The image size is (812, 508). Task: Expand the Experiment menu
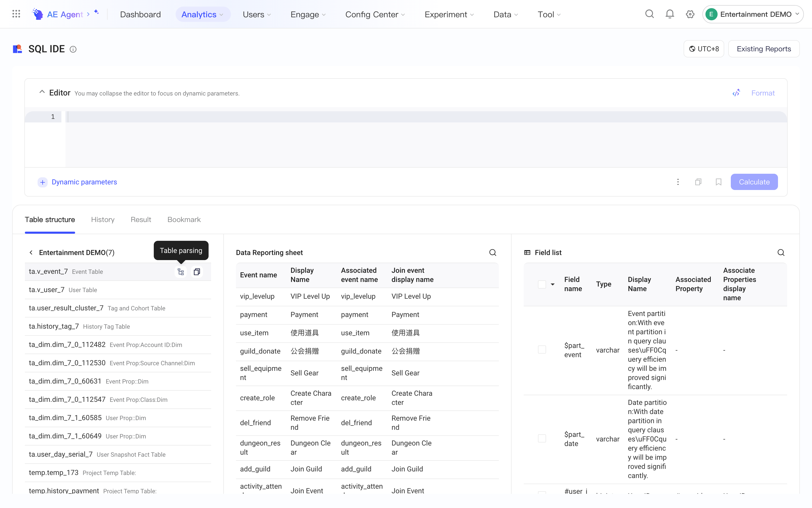(x=449, y=14)
